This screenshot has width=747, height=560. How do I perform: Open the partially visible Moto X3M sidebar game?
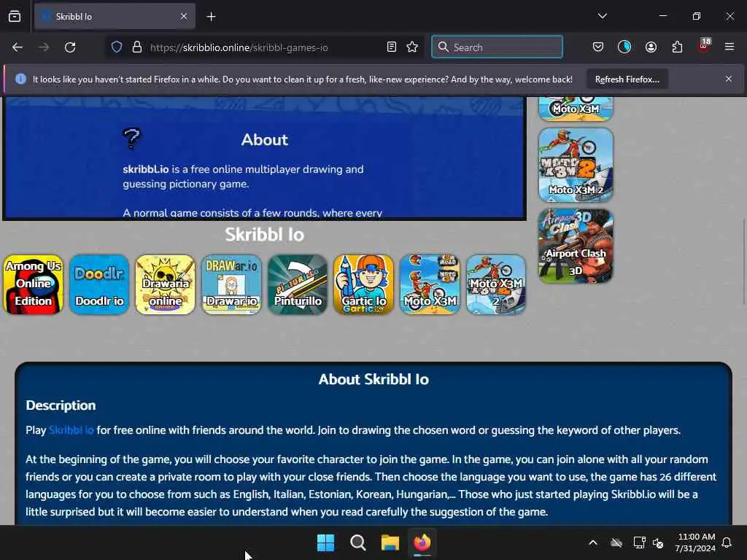coord(576,109)
